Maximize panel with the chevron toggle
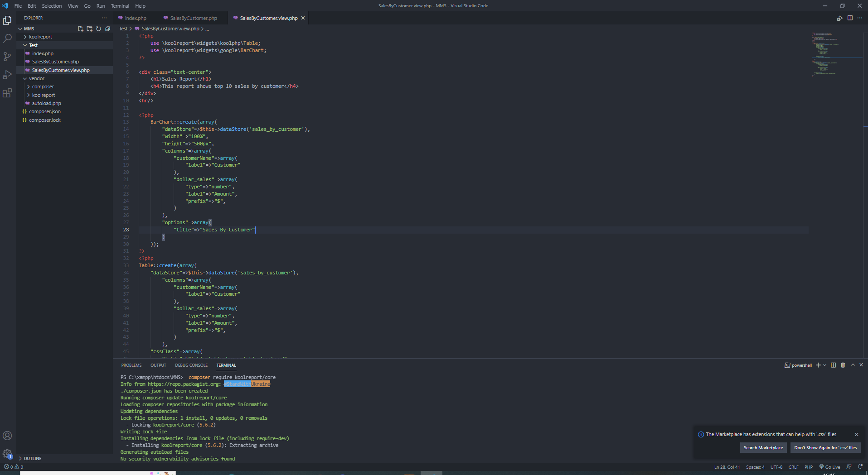This screenshot has width=868, height=475. click(x=853, y=365)
